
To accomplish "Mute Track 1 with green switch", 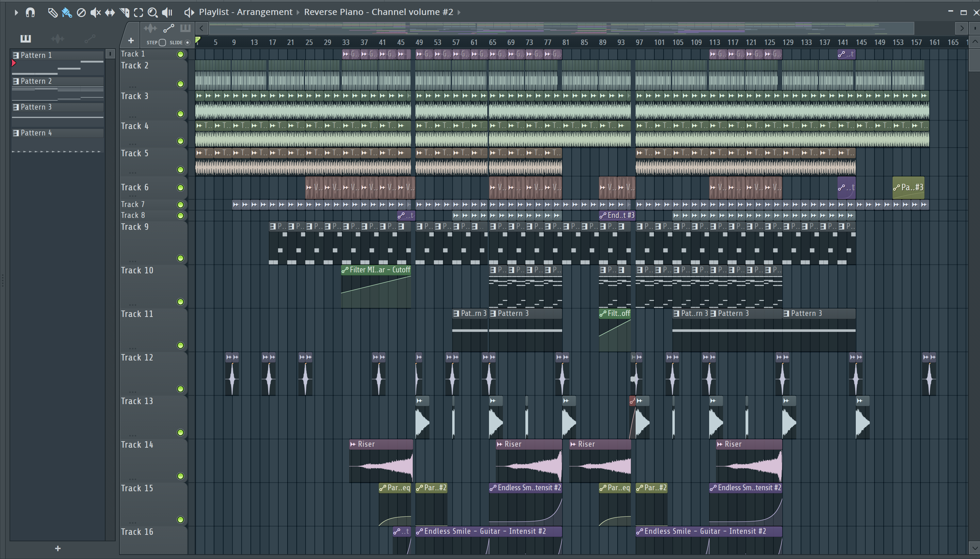I will 180,54.
